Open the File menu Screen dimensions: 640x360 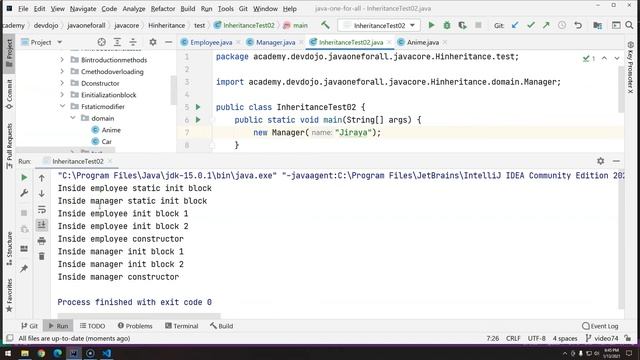point(23,9)
